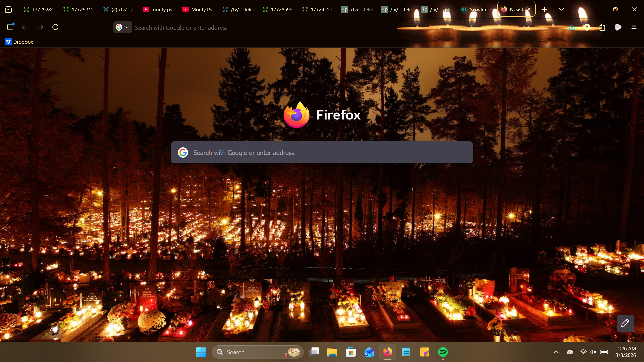Image resolution: width=644 pixels, height=362 pixels.
Task: Switch to the Monty Py YouTube tab
Action: (198, 9)
